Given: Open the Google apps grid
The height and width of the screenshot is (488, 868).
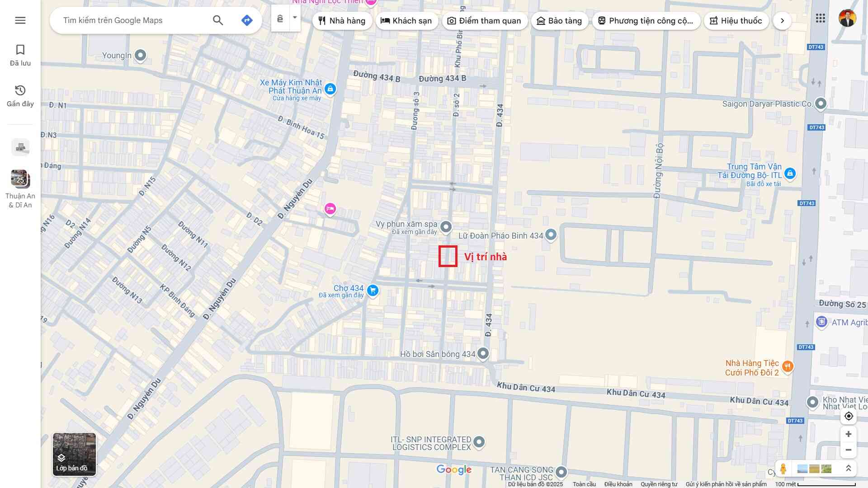Looking at the screenshot, I should 821,19.
